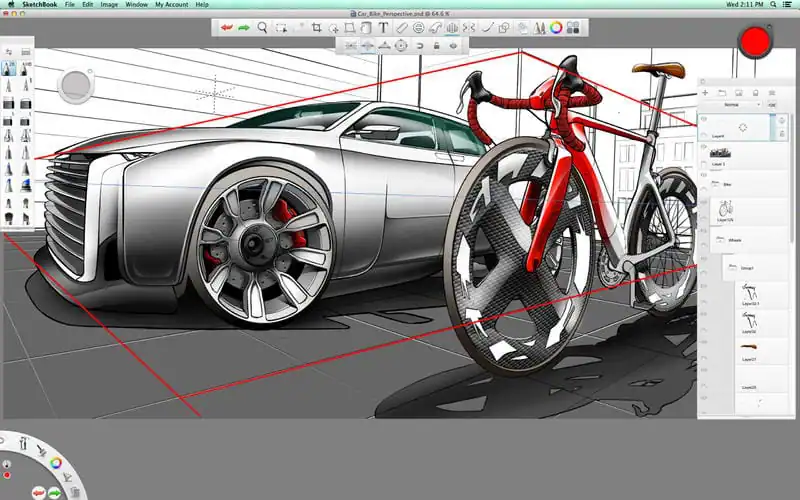Open the layers panel menu icon
The image size is (800, 500).
point(772,92)
